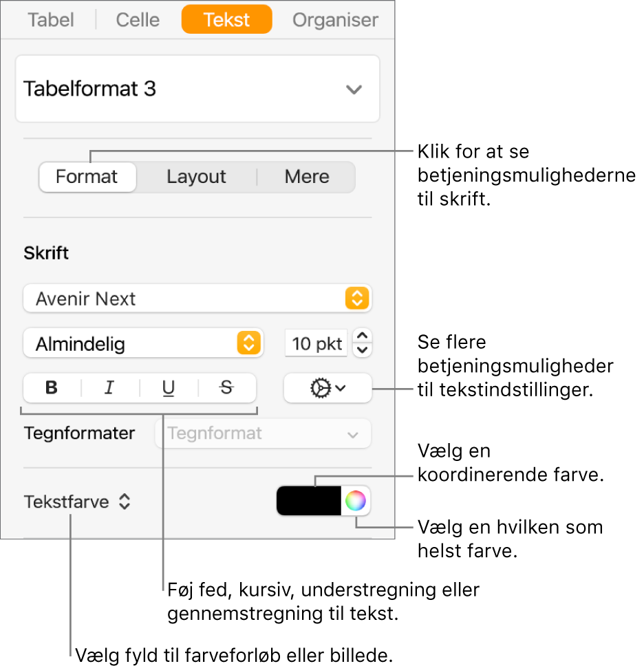The image size is (644, 666).
Task: Open the Avenir Next font popup
Action: pos(197,298)
